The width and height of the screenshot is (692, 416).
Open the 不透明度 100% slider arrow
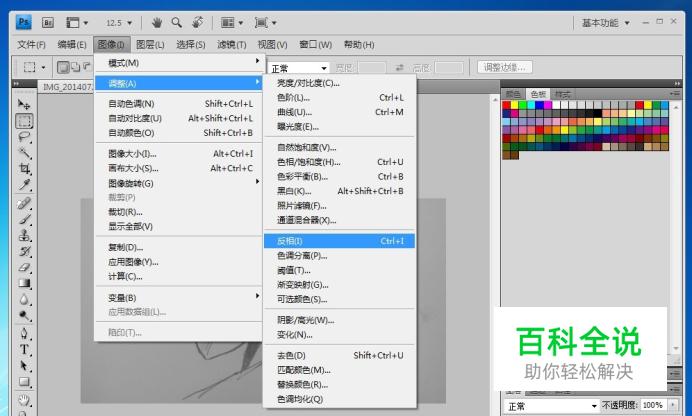pos(673,405)
